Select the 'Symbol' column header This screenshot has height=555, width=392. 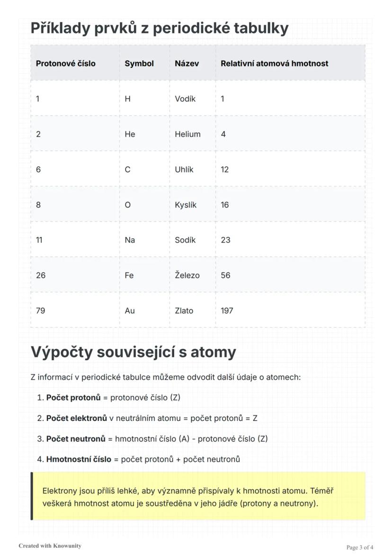point(139,64)
